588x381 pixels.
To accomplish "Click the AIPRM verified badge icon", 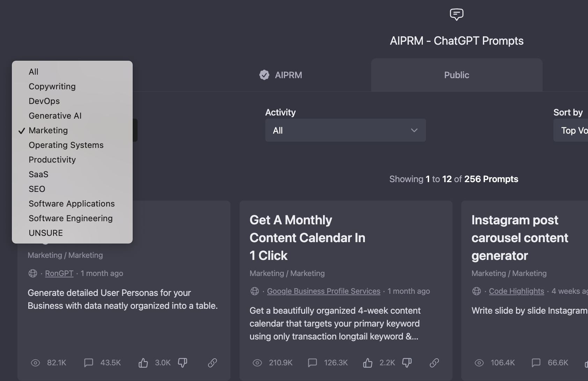I will tap(264, 75).
